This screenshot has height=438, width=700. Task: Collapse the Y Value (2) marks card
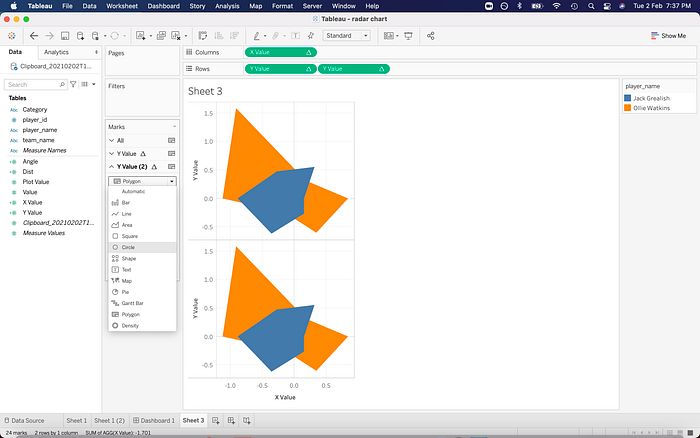pos(112,167)
